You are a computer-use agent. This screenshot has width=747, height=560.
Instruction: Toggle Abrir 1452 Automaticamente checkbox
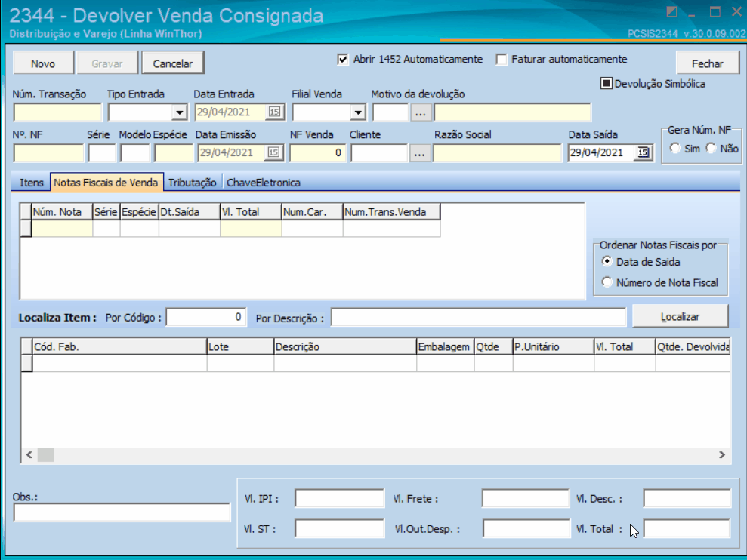tap(343, 60)
